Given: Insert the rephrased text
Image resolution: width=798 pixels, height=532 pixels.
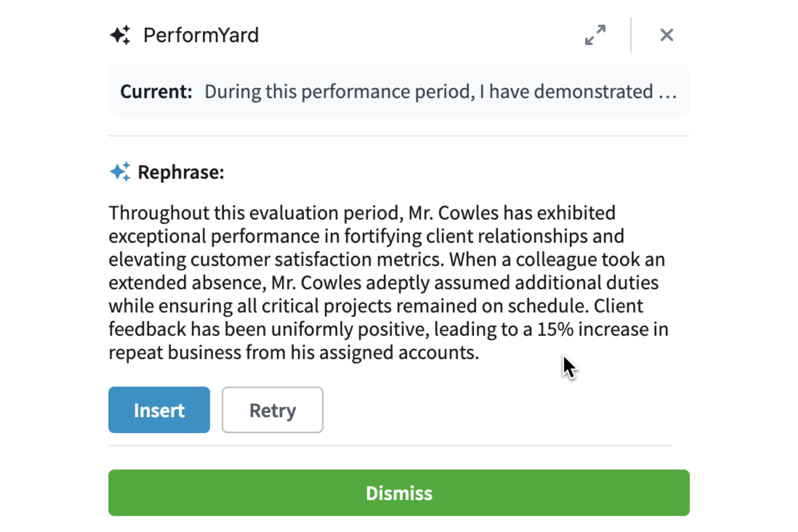Looking at the screenshot, I should click(159, 410).
